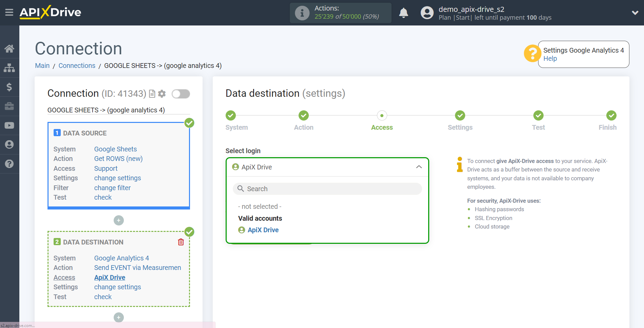
Task: Open the YouTube icon in the sidebar
Action: tap(10, 125)
